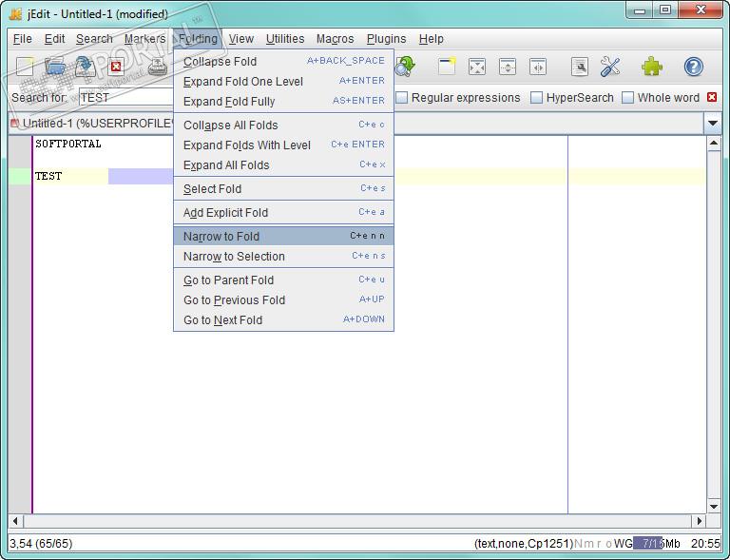Click the memory usage bar in status bar
The width and height of the screenshot is (730, 560).
(x=657, y=543)
